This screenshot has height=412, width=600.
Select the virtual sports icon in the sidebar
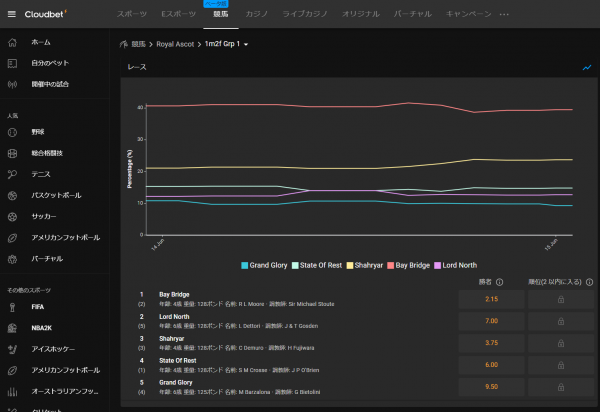click(12, 259)
